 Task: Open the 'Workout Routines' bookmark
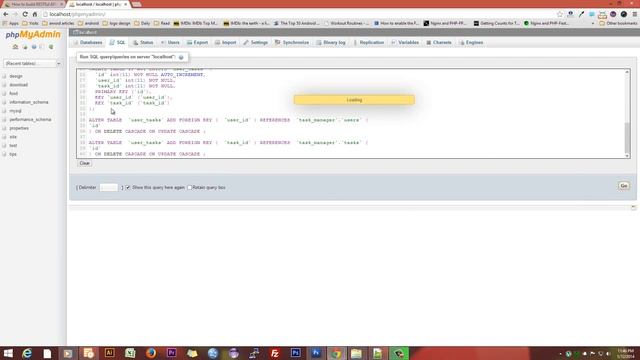(347, 23)
